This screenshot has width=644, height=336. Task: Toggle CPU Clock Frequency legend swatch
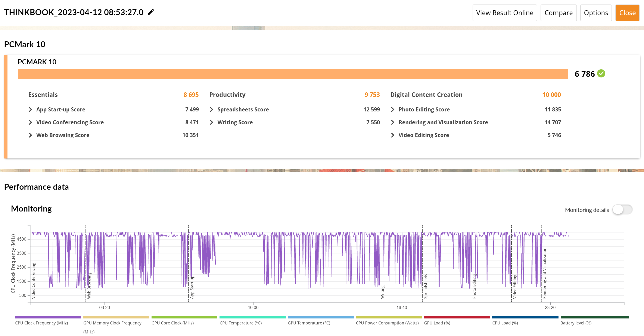(48, 317)
